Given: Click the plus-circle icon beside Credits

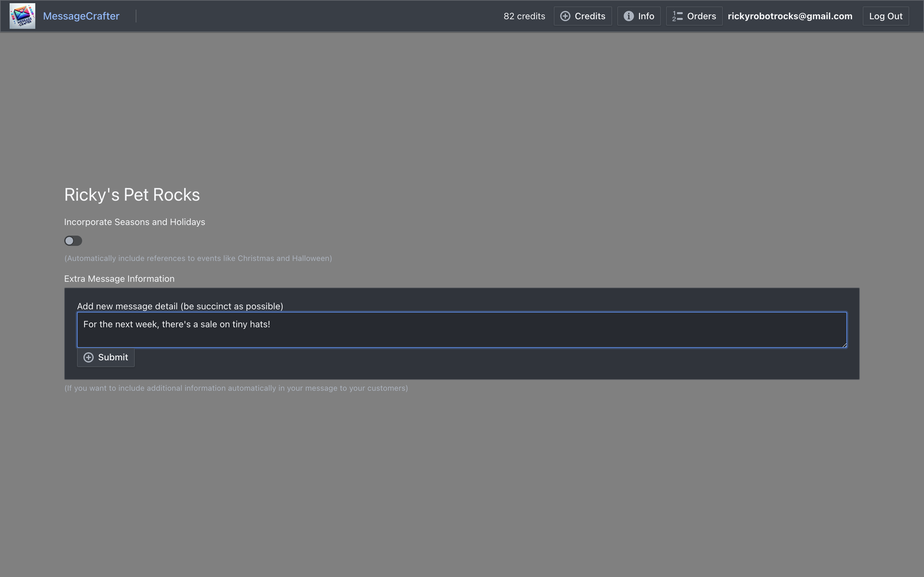Looking at the screenshot, I should (x=565, y=16).
